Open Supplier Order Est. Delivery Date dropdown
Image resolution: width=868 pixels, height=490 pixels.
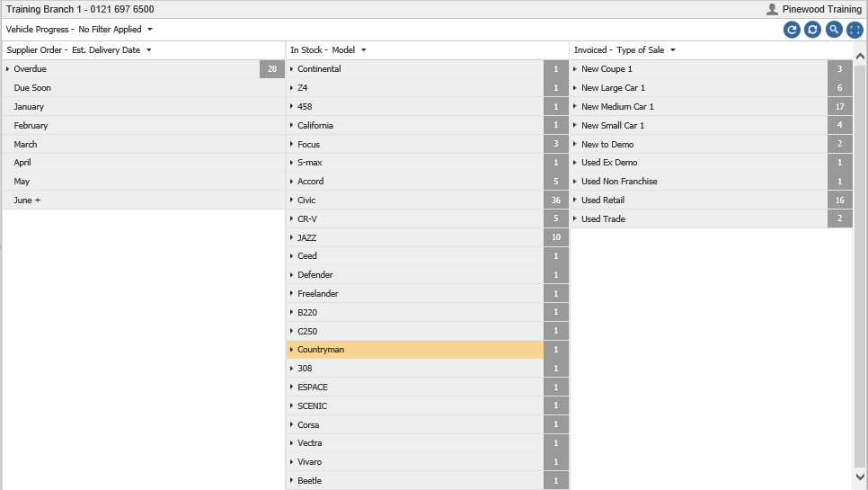[x=149, y=49]
